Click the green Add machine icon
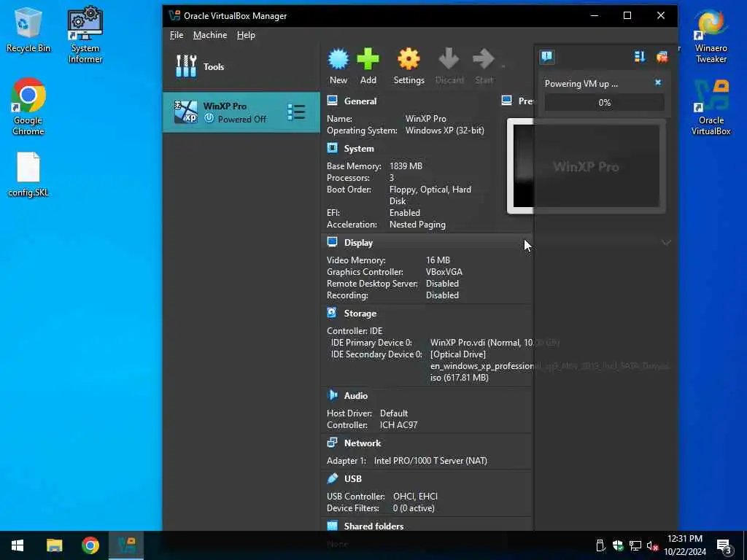This screenshot has height=560, width=747. [x=368, y=59]
